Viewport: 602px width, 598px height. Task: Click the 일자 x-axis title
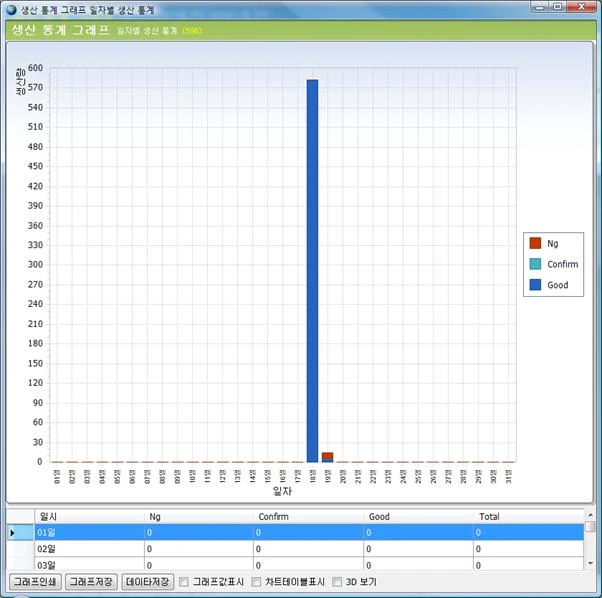(282, 491)
